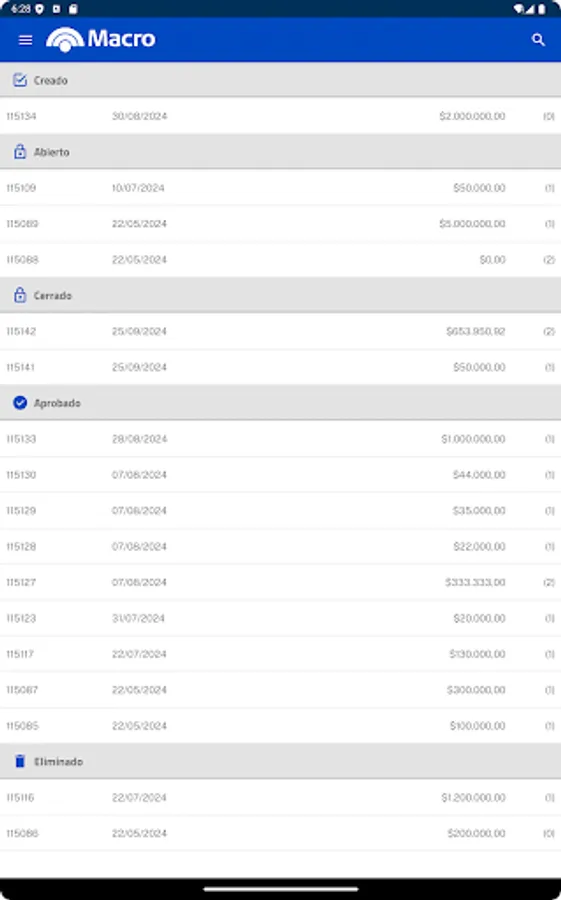Click the $653.950,92 amount
561x900 pixels.
475,331
